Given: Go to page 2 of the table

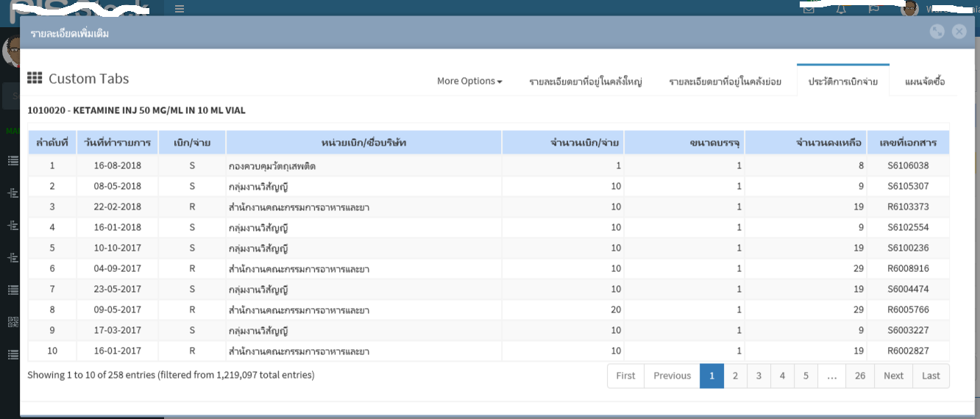Looking at the screenshot, I should pos(735,376).
